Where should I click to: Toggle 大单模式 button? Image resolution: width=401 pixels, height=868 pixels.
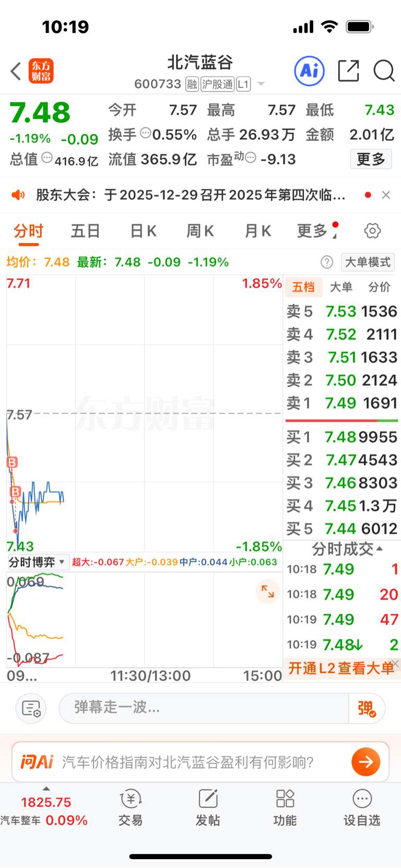point(368,262)
